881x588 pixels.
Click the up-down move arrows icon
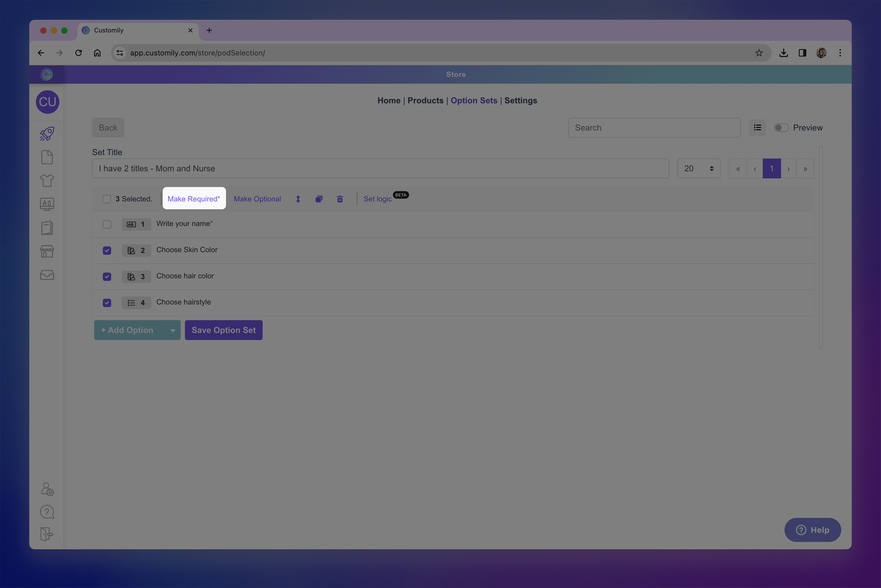pyautogui.click(x=298, y=199)
